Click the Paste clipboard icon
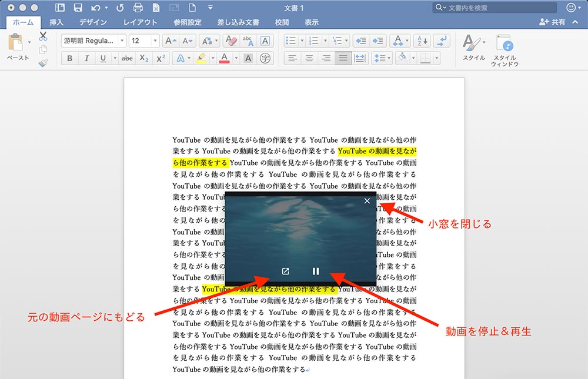Viewport: 588px width, 379px height. pyautogui.click(x=15, y=42)
